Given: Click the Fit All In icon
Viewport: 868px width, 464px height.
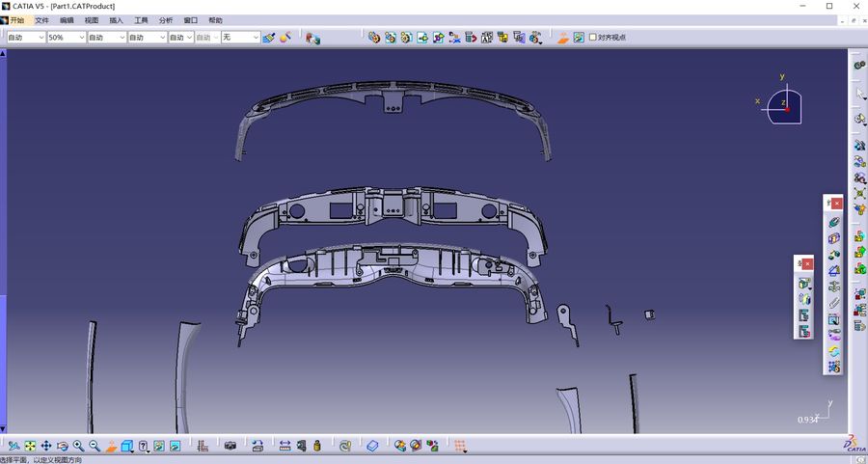Looking at the screenshot, I should coord(31,446).
